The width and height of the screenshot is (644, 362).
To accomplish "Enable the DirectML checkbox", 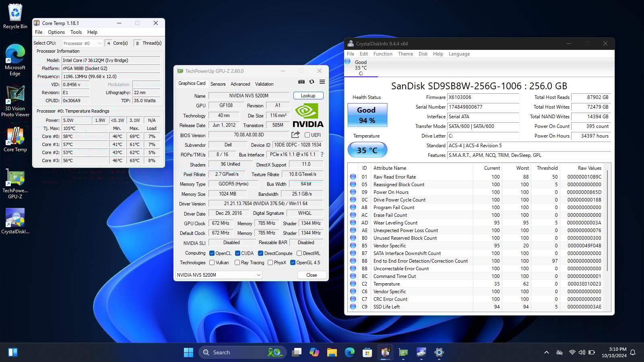I will pyautogui.click(x=299, y=253).
